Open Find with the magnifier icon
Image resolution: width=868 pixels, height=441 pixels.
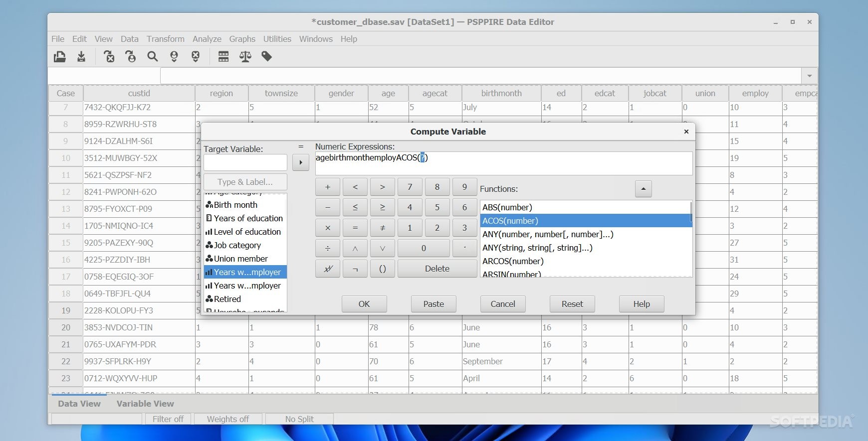click(x=153, y=57)
